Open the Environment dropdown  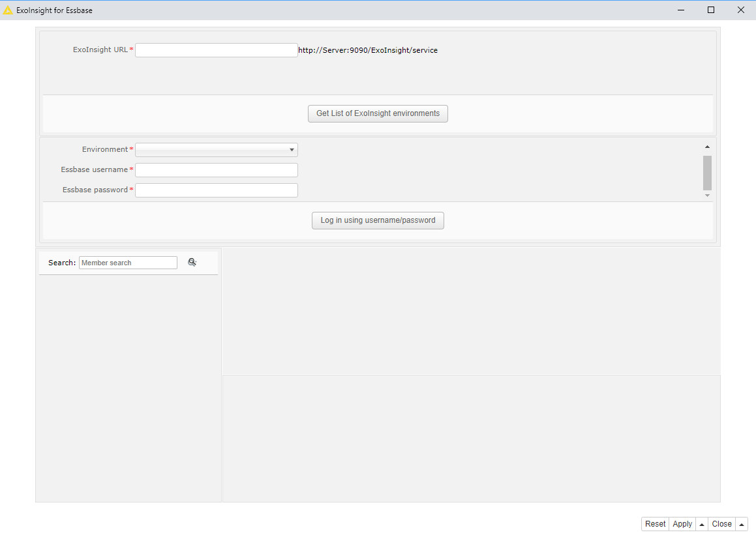[x=217, y=150]
